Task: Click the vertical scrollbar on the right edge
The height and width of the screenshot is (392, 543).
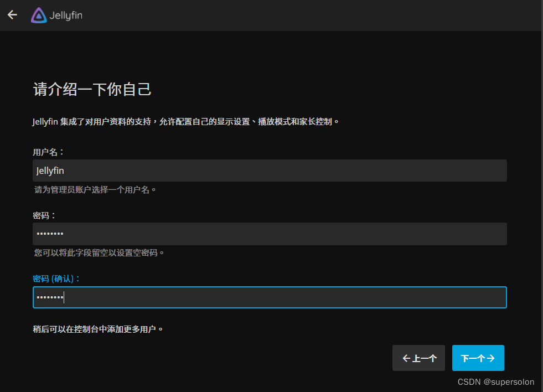Action: 541,196
